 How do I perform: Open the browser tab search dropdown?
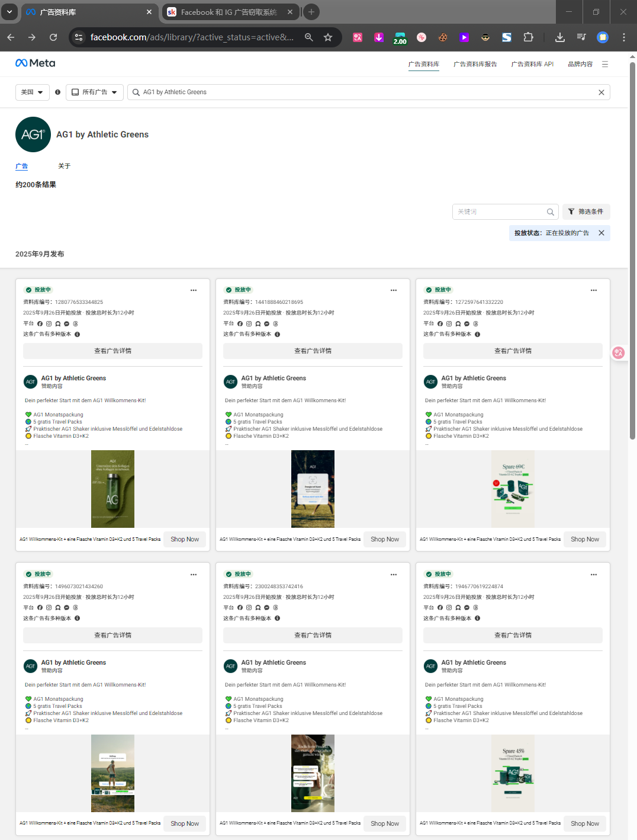[x=9, y=12]
